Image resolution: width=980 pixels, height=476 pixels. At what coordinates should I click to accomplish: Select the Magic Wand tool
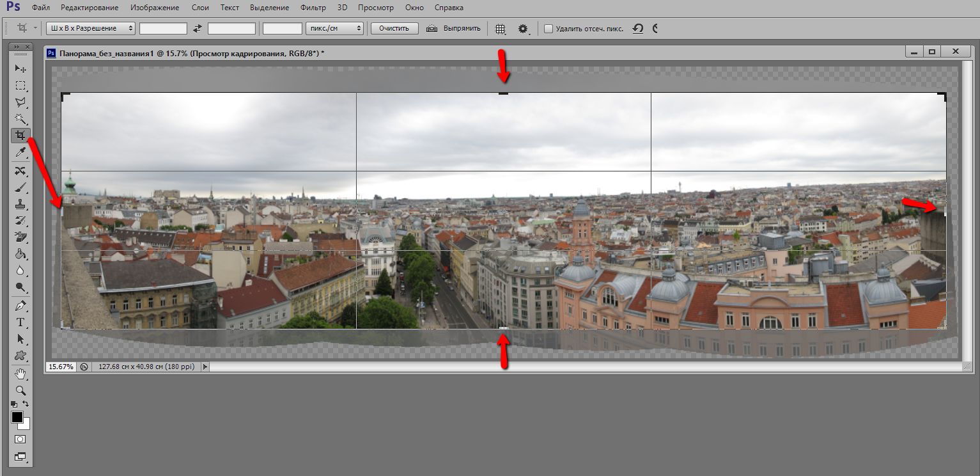[x=20, y=118]
